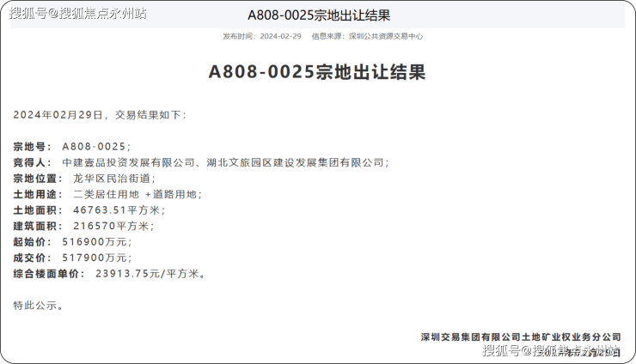
Task: Select the 宗地号 value A808-0025
Action: click(x=95, y=147)
